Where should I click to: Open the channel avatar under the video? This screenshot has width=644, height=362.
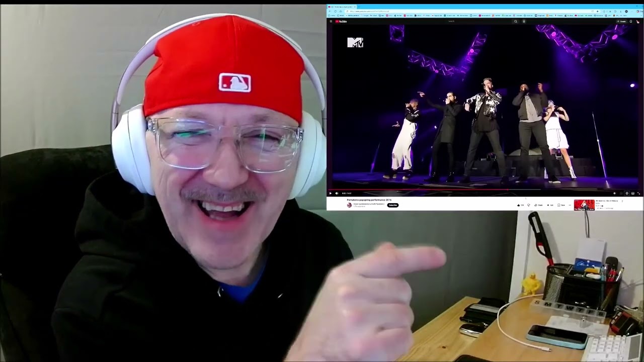[349, 205]
